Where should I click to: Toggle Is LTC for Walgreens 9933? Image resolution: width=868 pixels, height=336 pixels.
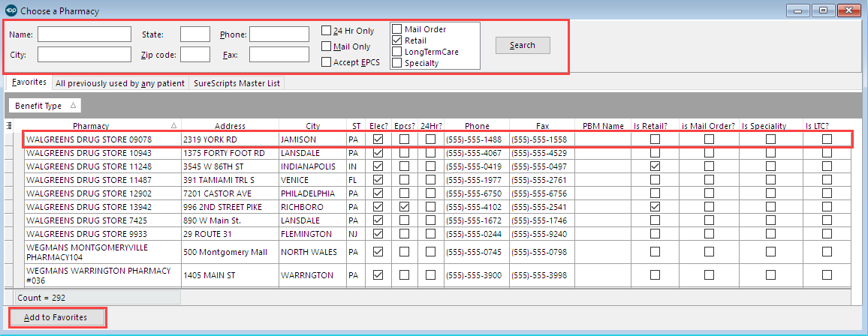click(x=827, y=234)
